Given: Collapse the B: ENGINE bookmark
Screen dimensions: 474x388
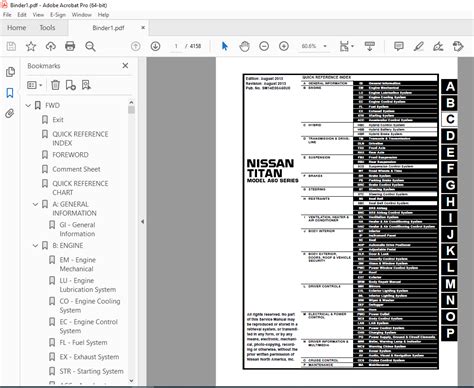Looking at the screenshot, I should click(35, 245).
